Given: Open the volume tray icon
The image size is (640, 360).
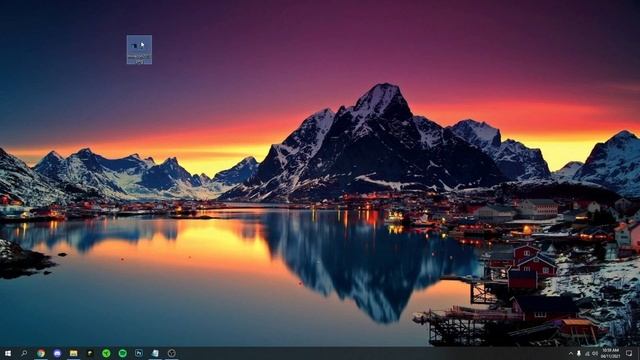Looking at the screenshot, I should click(x=595, y=353).
